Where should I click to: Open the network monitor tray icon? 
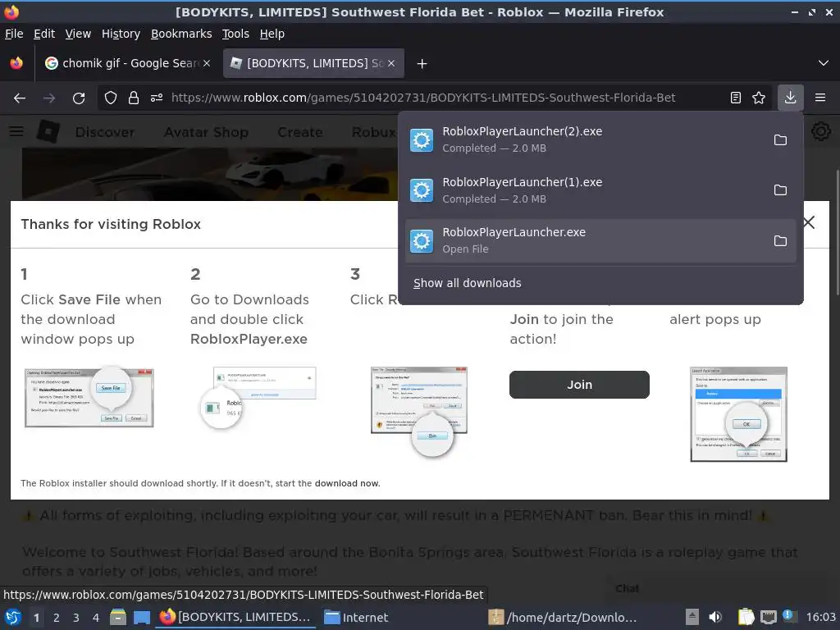point(768,617)
